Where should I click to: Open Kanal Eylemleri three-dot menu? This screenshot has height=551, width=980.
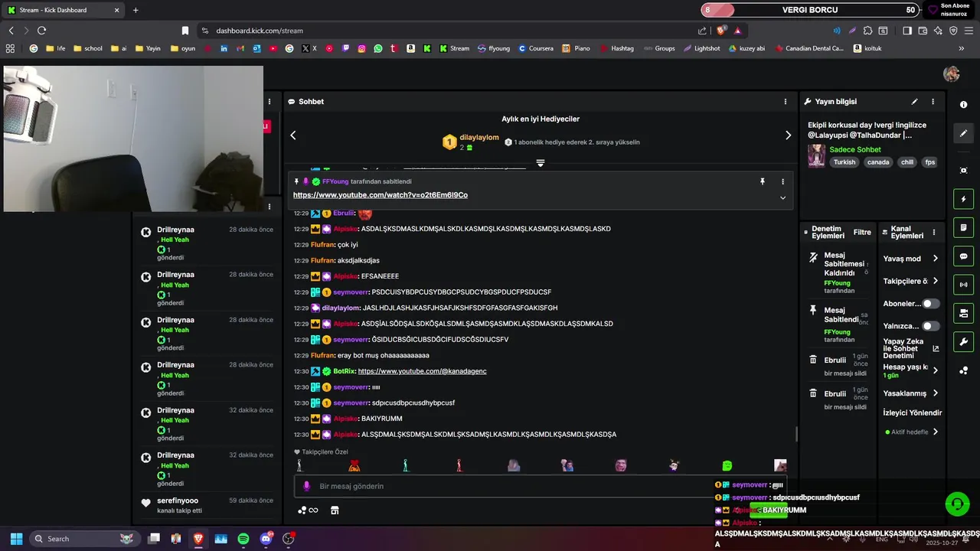933,233
